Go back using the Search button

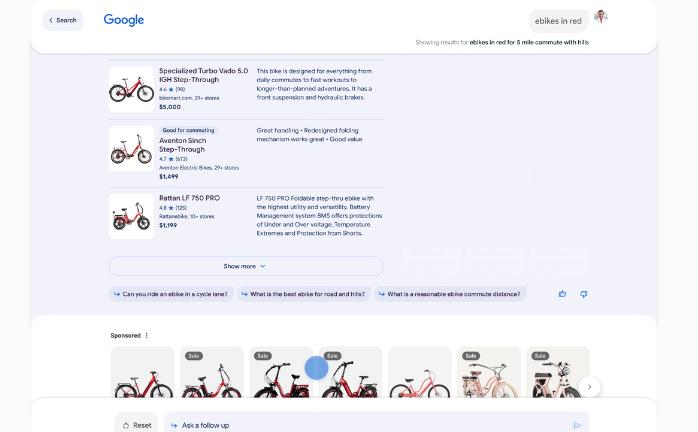pos(63,20)
